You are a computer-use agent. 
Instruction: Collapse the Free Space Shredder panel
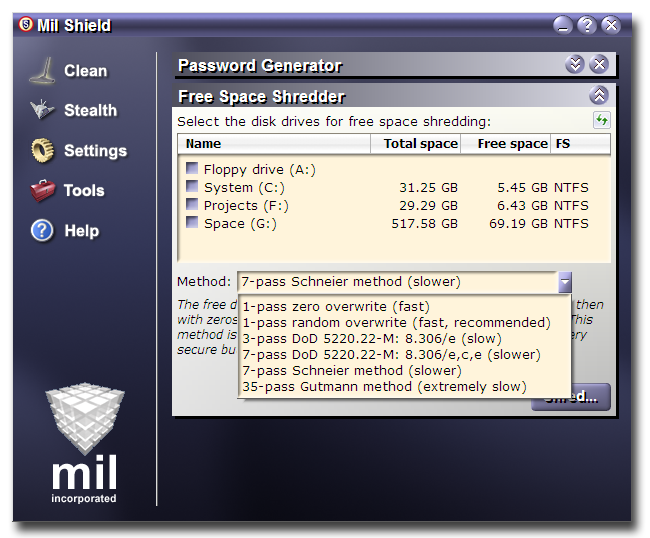coord(599,96)
